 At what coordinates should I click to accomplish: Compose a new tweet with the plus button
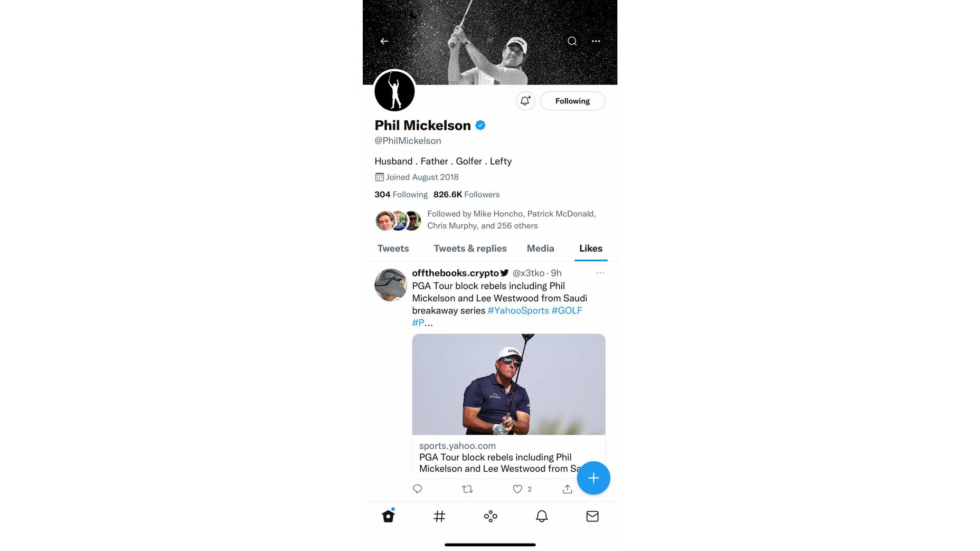coord(593,478)
